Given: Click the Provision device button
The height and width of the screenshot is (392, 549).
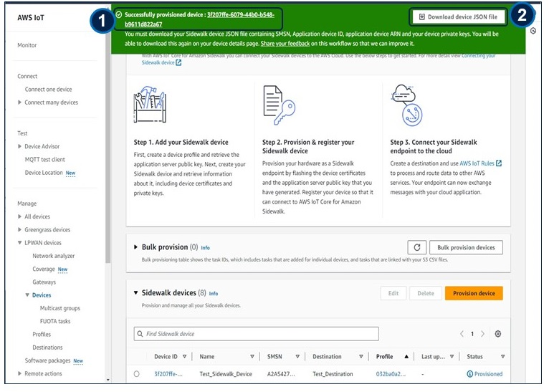Looking at the screenshot, I should coord(474,293).
